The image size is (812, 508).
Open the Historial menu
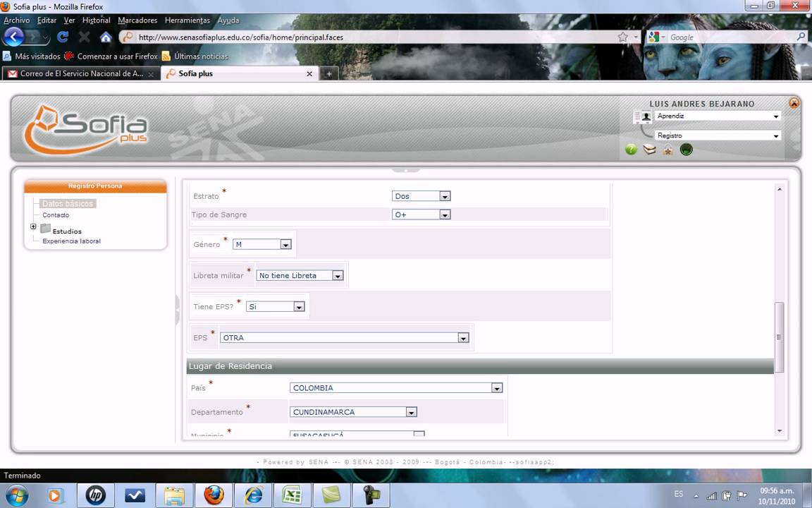click(x=97, y=20)
